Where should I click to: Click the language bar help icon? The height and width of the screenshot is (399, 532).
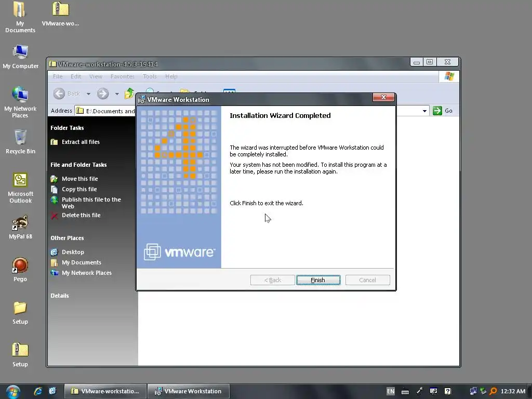coord(448,391)
